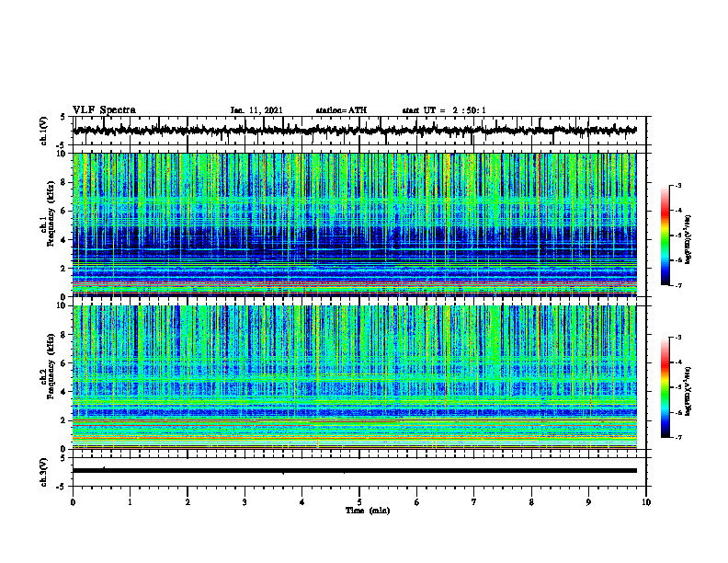
Task: Click the "VLF Spectra" plot title
Action: [104, 110]
